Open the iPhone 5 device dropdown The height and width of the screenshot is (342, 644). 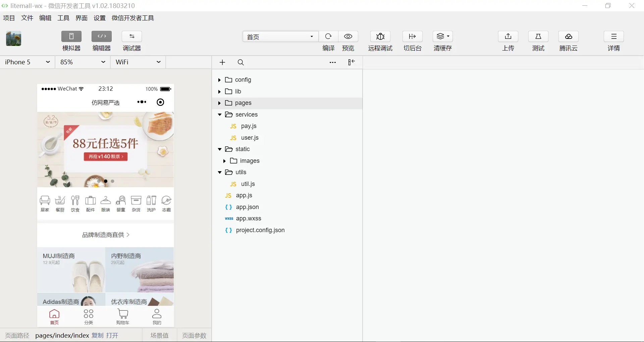[27, 62]
